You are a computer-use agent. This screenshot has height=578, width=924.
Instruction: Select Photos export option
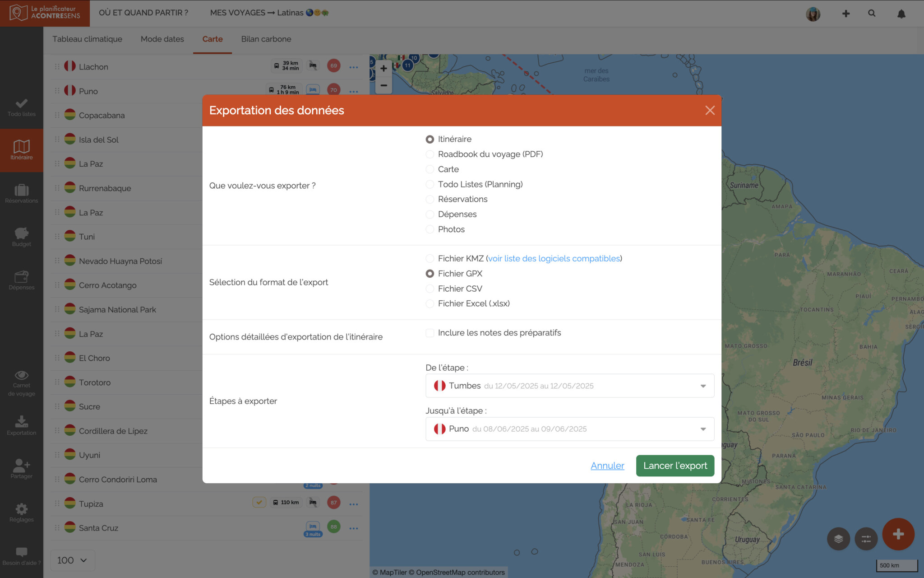click(430, 229)
